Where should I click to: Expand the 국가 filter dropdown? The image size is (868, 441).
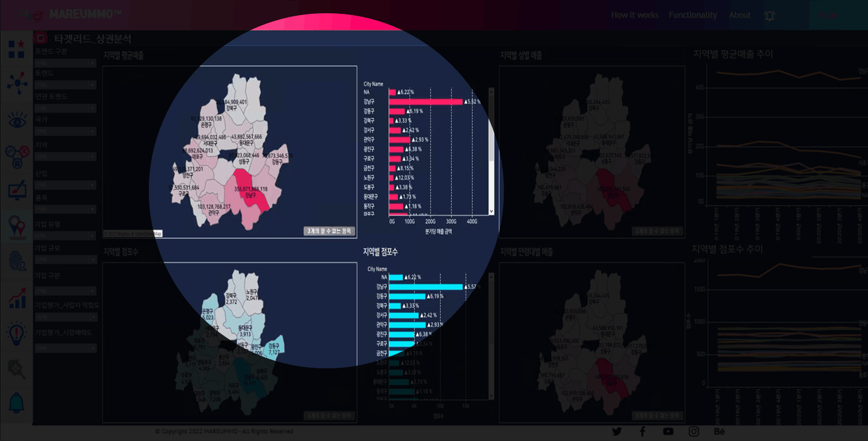pyautogui.click(x=65, y=131)
